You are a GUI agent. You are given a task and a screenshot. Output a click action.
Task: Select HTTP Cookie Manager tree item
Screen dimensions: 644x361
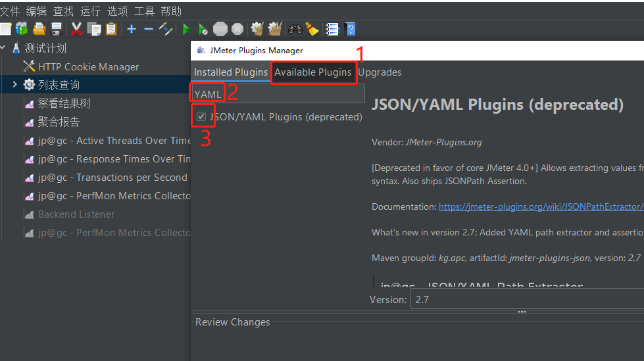pyautogui.click(x=88, y=67)
